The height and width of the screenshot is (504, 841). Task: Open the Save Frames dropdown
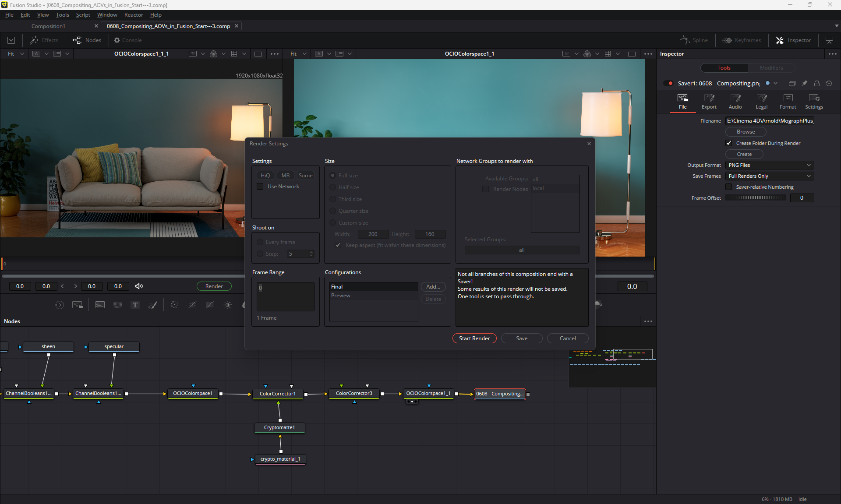769,176
